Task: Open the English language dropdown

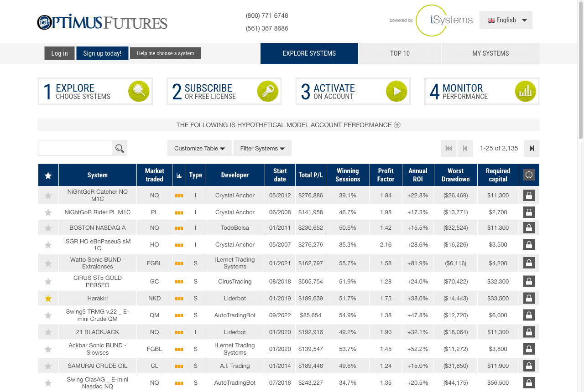Action: point(506,20)
